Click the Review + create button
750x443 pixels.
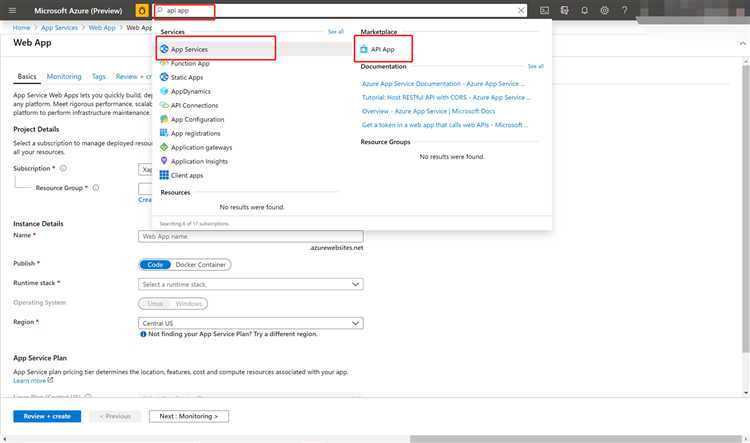click(47, 416)
